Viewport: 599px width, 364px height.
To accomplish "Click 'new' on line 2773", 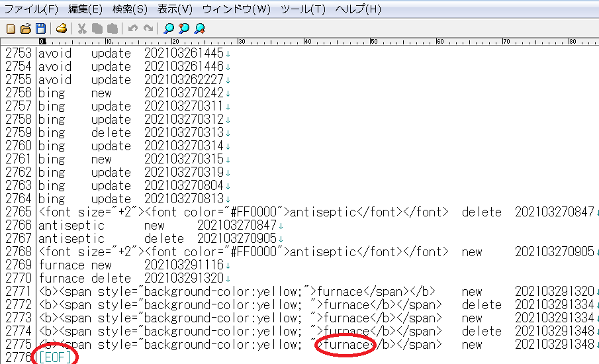I will pyautogui.click(x=472, y=318).
